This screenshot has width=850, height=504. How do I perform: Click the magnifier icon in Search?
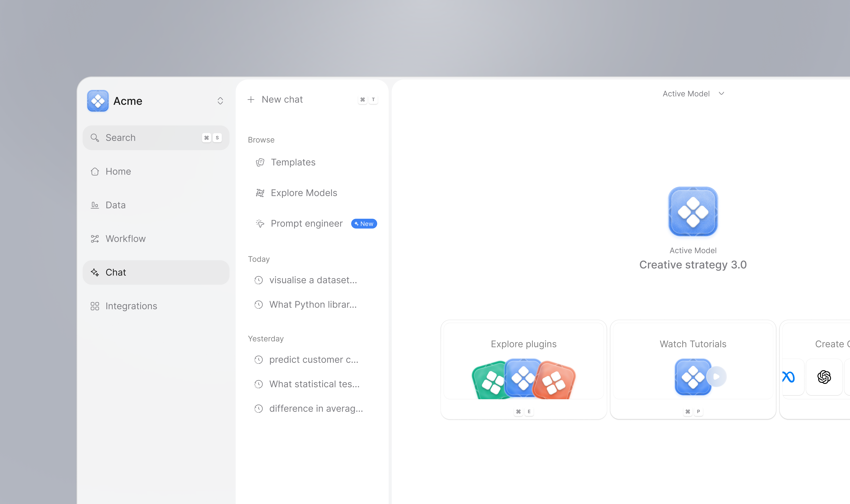[95, 137]
